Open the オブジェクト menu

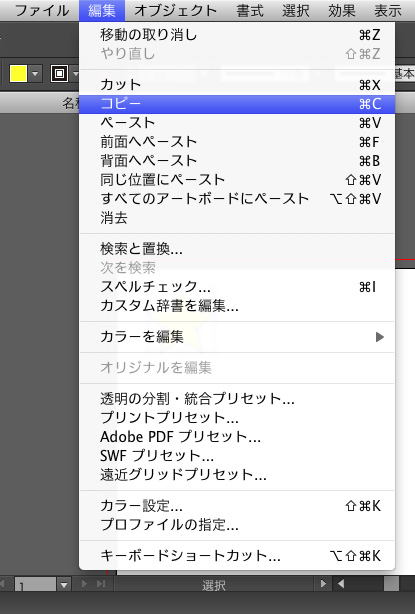point(175,11)
